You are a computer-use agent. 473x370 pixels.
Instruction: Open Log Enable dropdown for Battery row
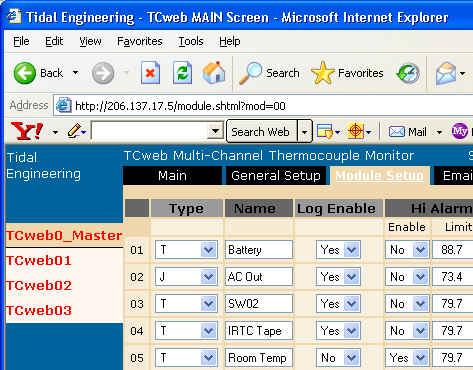tap(352, 249)
